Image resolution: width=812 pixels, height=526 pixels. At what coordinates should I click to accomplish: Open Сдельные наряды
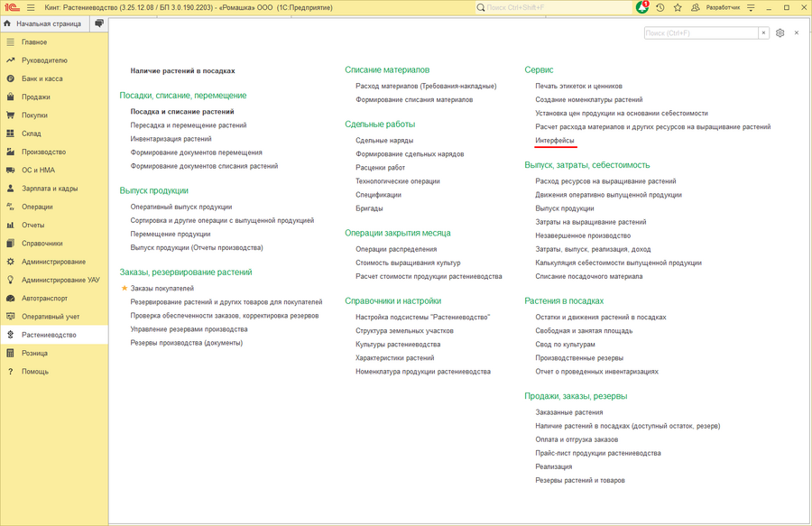(384, 141)
